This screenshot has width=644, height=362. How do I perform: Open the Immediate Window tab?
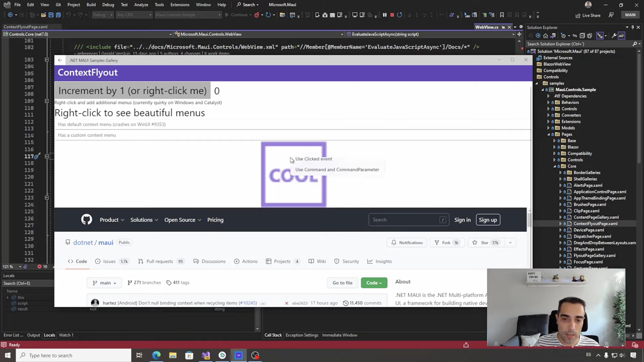tap(340, 335)
